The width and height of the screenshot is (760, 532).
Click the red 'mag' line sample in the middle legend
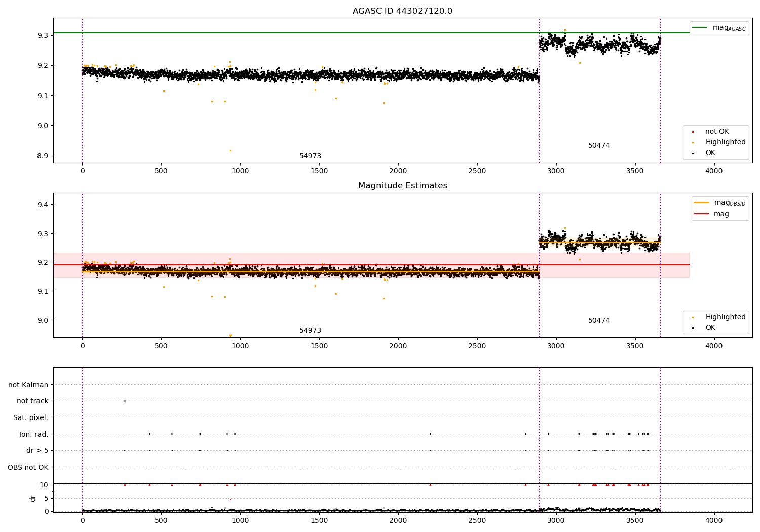[701, 214]
